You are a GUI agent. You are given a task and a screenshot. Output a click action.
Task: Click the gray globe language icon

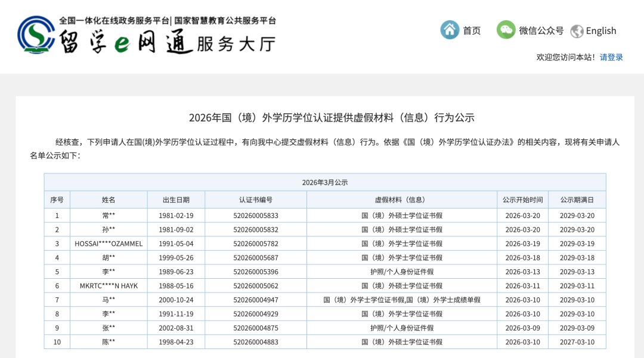tap(576, 31)
